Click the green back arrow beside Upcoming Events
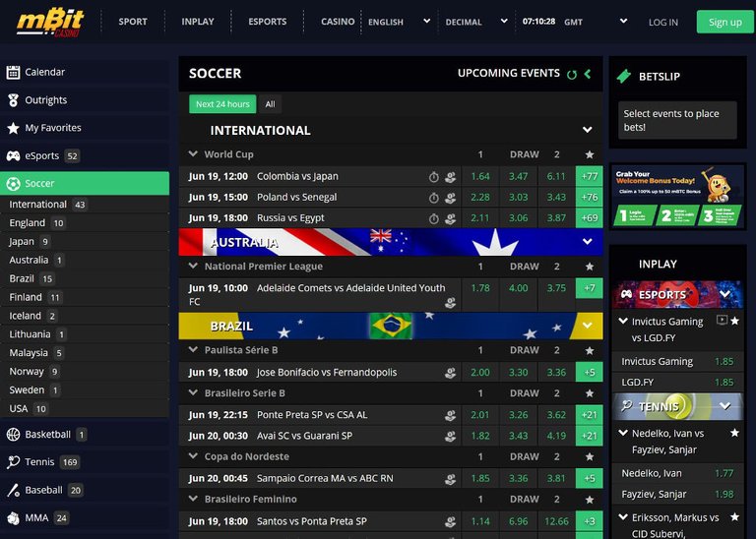Image resolution: width=756 pixels, height=539 pixels. point(588,74)
